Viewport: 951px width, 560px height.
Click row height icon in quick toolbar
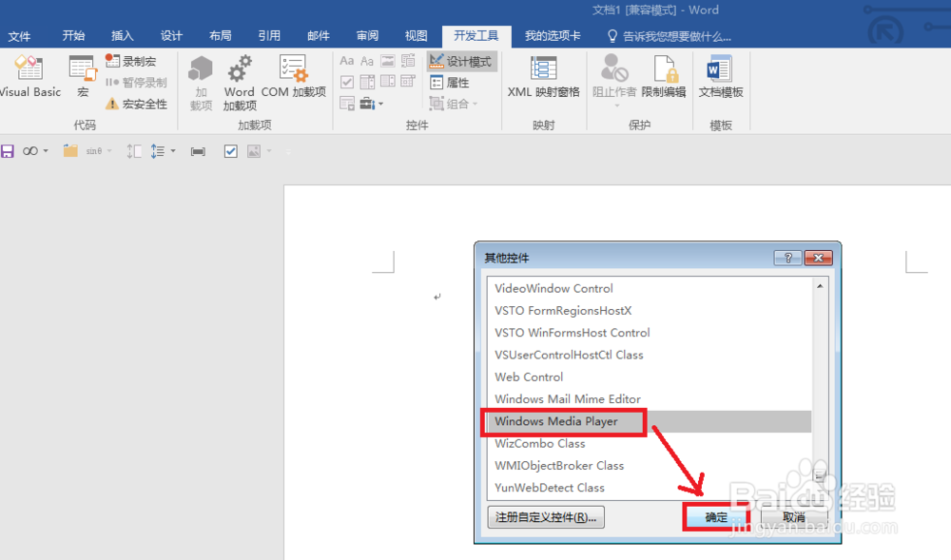[134, 151]
